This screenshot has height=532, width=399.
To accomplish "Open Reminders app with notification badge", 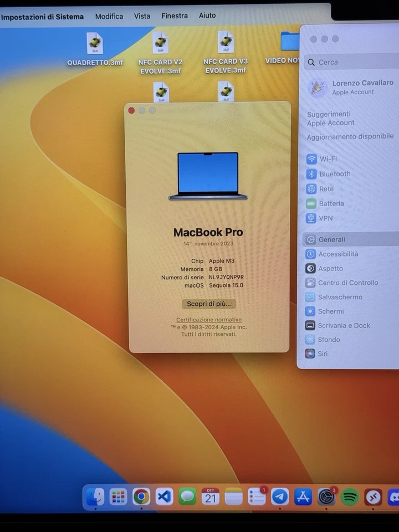I will [x=257, y=497].
